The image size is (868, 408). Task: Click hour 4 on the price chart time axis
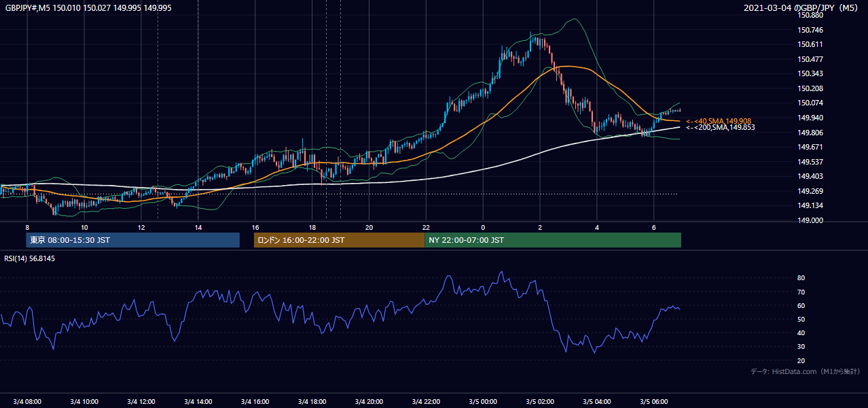pyautogui.click(x=597, y=227)
